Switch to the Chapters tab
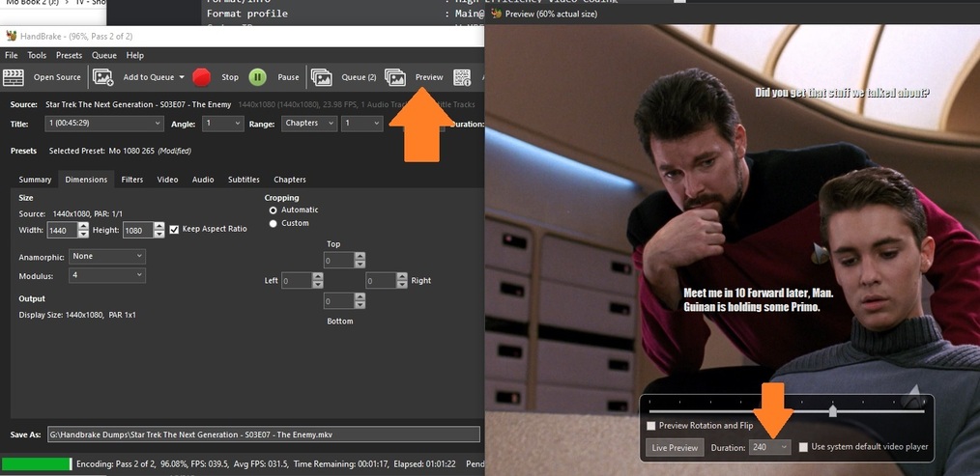The width and height of the screenshot is (980, 476). click(x=290, y=180)
